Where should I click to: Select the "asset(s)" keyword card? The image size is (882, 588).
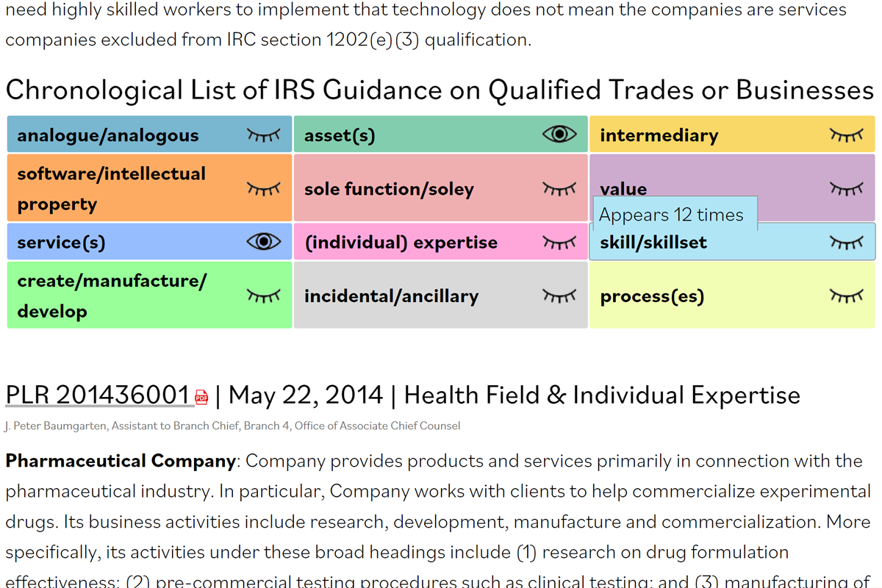[412, 134]
